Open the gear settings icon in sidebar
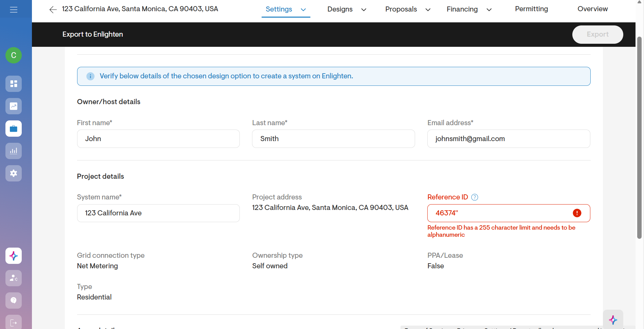Viewport: 644px width, 329px height. coord(14,173)
